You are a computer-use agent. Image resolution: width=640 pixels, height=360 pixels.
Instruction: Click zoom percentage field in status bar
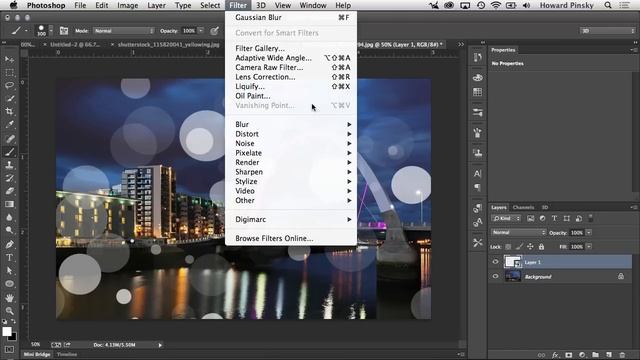(x=36, y=344)
